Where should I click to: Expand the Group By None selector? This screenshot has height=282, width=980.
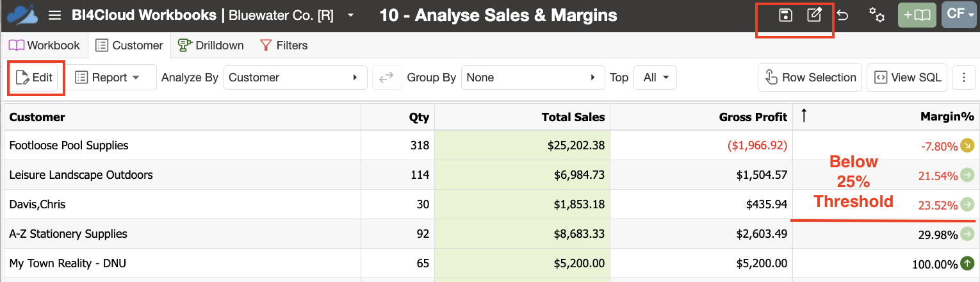point(532,78)
